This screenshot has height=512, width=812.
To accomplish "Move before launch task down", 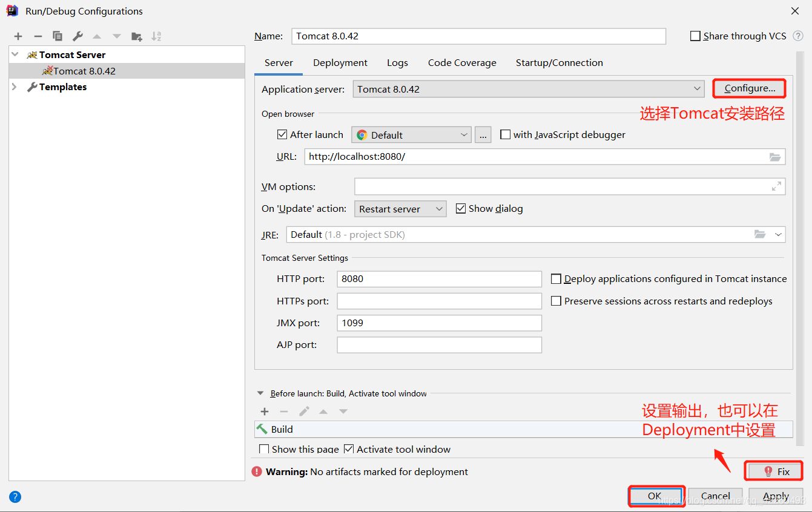I will click(343, 412).
